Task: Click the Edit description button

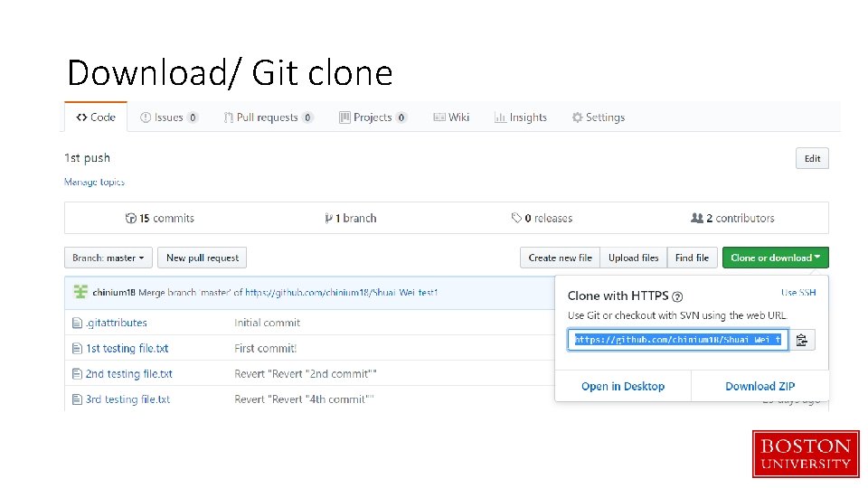Action: pyautogui.click(x=812, y=158)
